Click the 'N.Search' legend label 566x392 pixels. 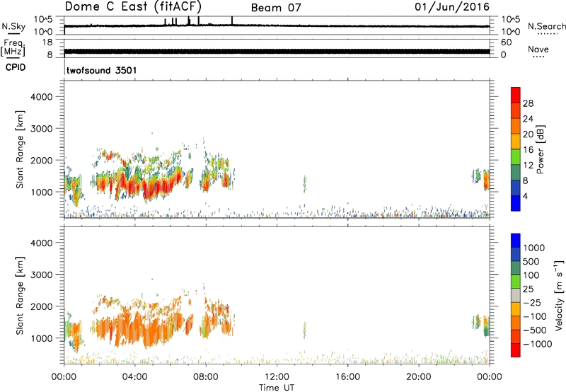point(546,26)
